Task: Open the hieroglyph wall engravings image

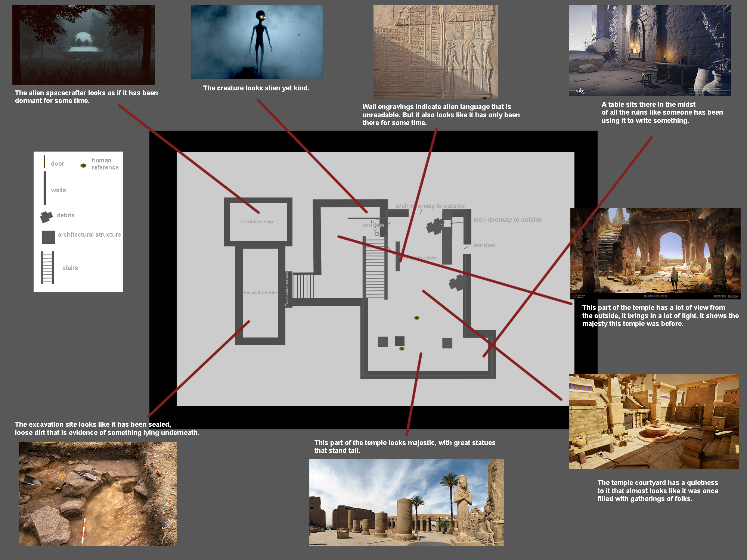Action: (436, 52)
